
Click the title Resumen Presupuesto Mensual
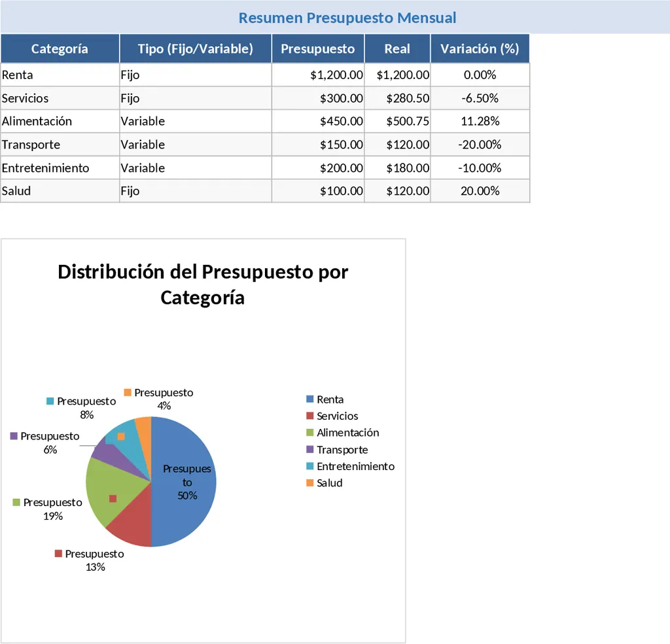tap(347, 18)
